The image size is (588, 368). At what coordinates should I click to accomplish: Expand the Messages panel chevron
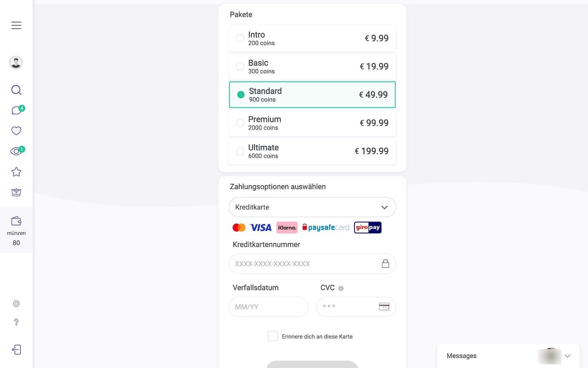coord(568,356)
